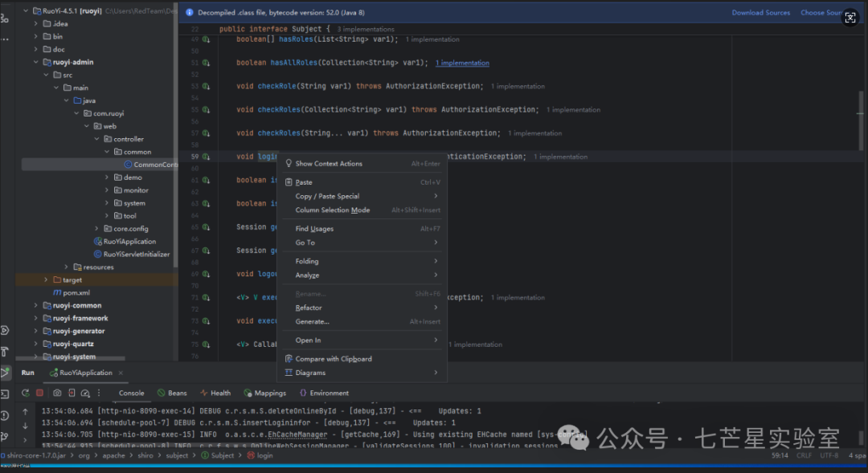
Task: Click the EhCacheManager link in console
Action: pyautogui.click(x=297, y=434)
